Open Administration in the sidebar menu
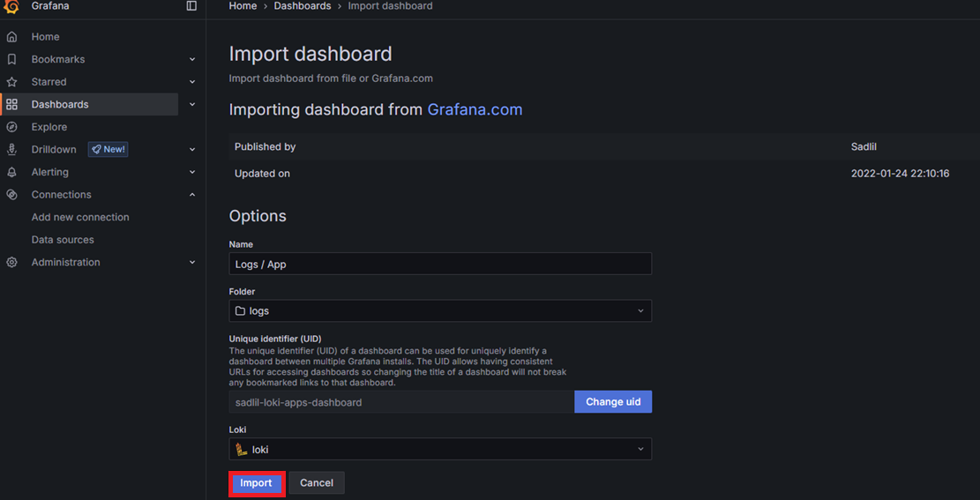The width and height of the screenshot is (980, 500). (65, 263)
